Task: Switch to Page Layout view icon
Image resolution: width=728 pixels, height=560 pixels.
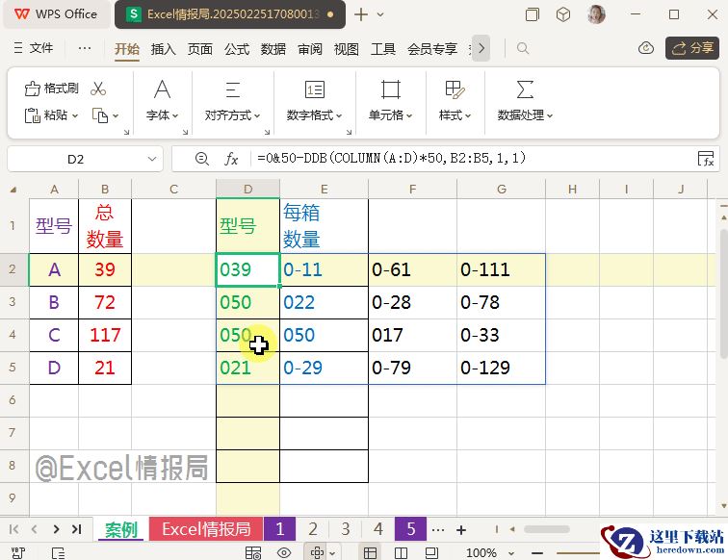Action: [x=431, y=552]
